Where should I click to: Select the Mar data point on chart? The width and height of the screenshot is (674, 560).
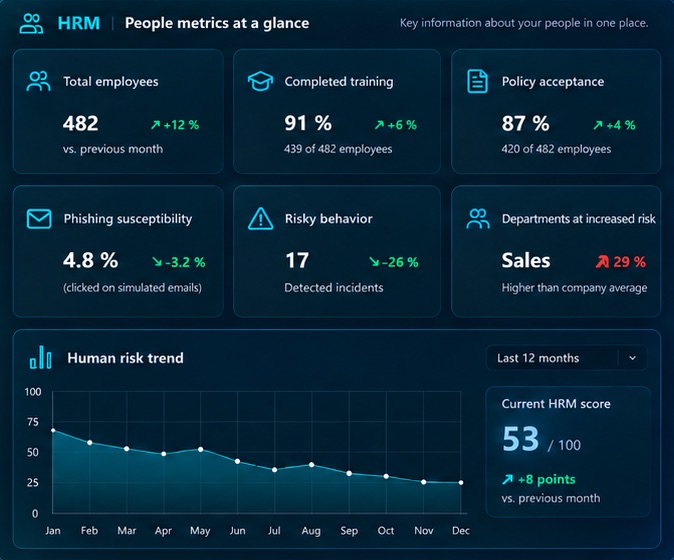[127, 449]
